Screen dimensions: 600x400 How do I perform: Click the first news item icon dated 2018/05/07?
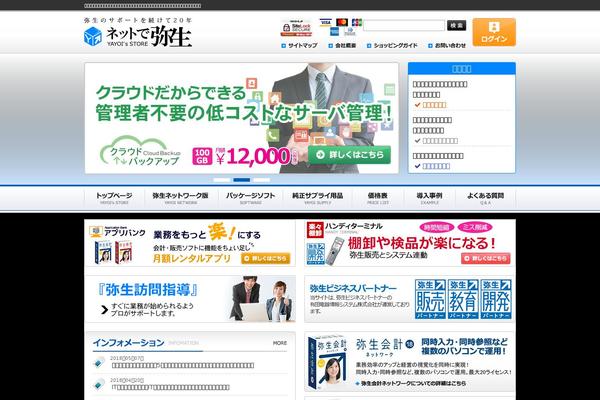click(99, 362)
